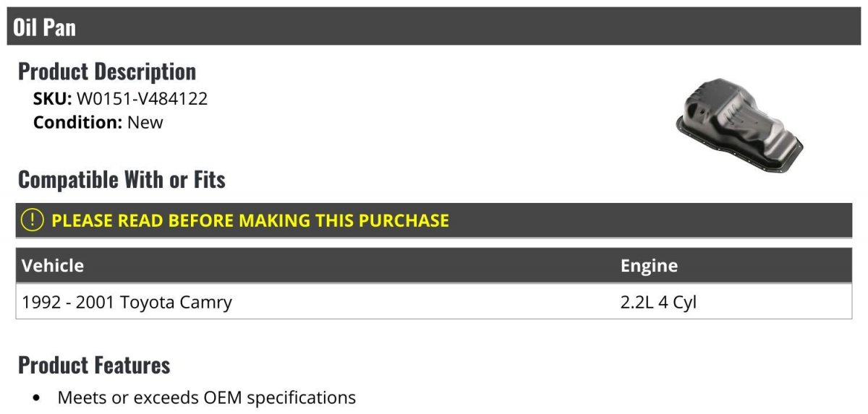Select the Oil Pan title bar
The height and width of the screenshot is (414, 868).
[434, 27]
